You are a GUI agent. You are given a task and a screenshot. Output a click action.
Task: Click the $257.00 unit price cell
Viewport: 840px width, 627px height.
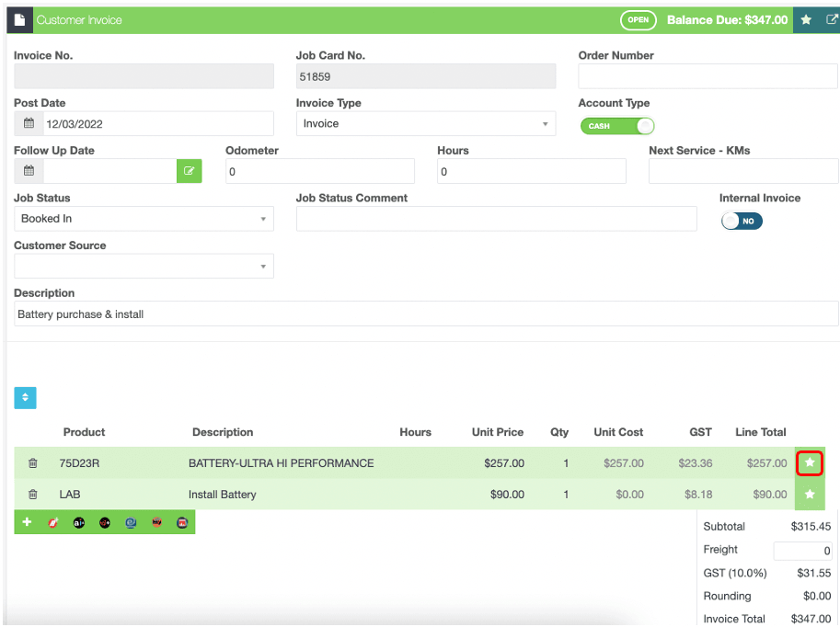click(504, 463)
